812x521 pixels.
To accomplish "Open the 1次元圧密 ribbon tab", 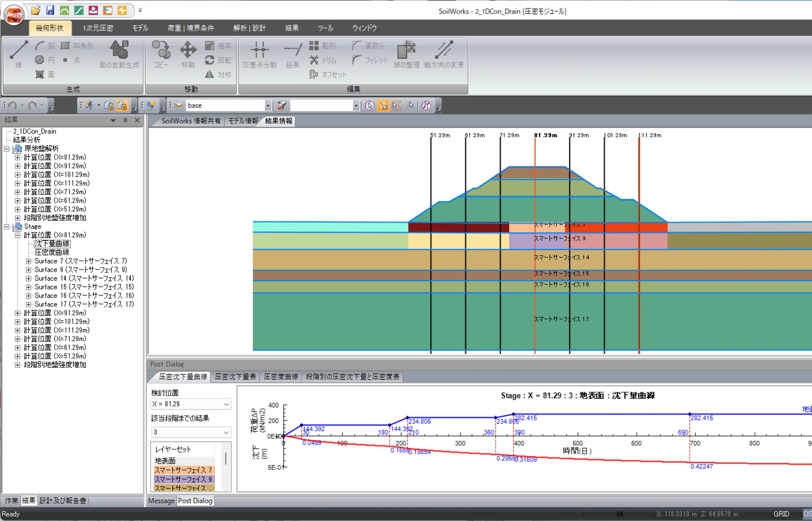I will 98,28.
